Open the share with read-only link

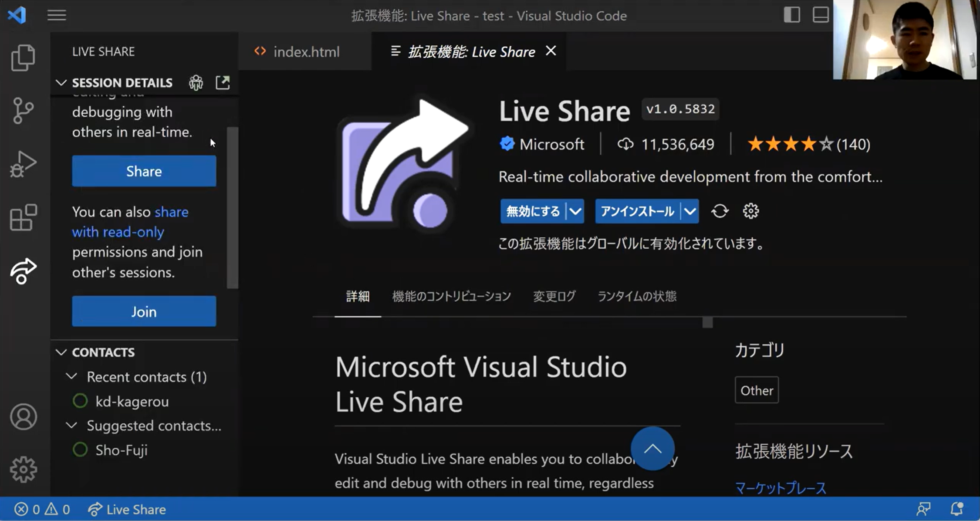point(131,222)
